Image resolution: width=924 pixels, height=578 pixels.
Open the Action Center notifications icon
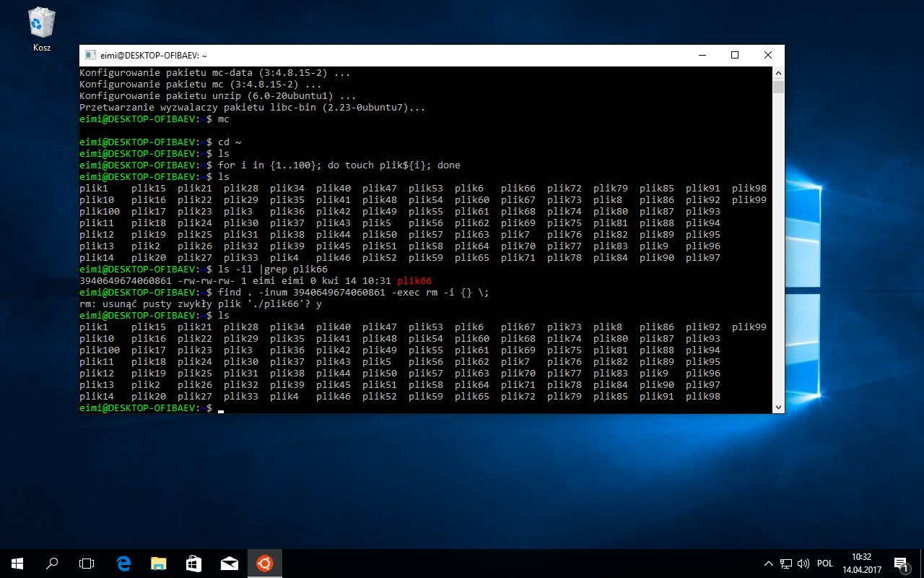(900, 563)
